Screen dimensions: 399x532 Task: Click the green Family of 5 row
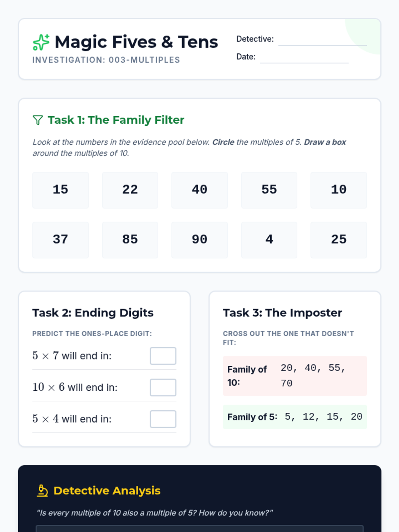coord(295,417)
